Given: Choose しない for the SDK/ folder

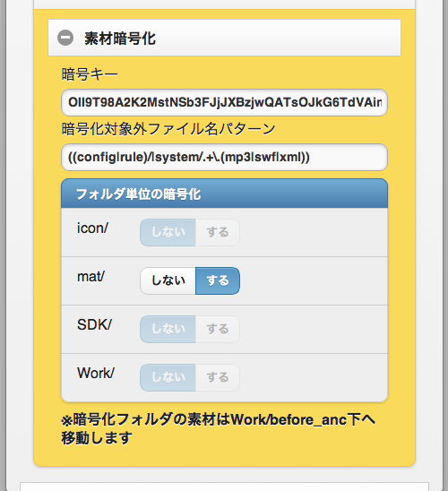Looking at the screenshot, I should coord(168,329).
